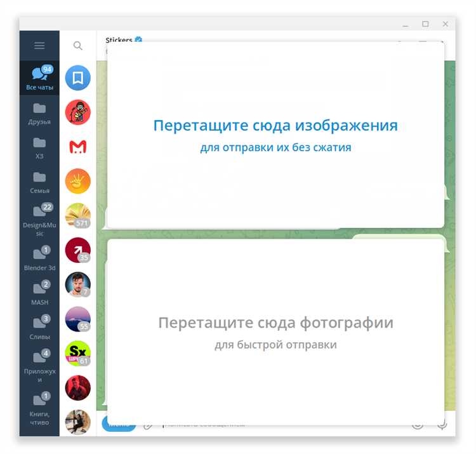Image resolution: width=476 pixels, height=454 pixels.
Task: Open the hamburger main menu
Action: click(39, 46)
